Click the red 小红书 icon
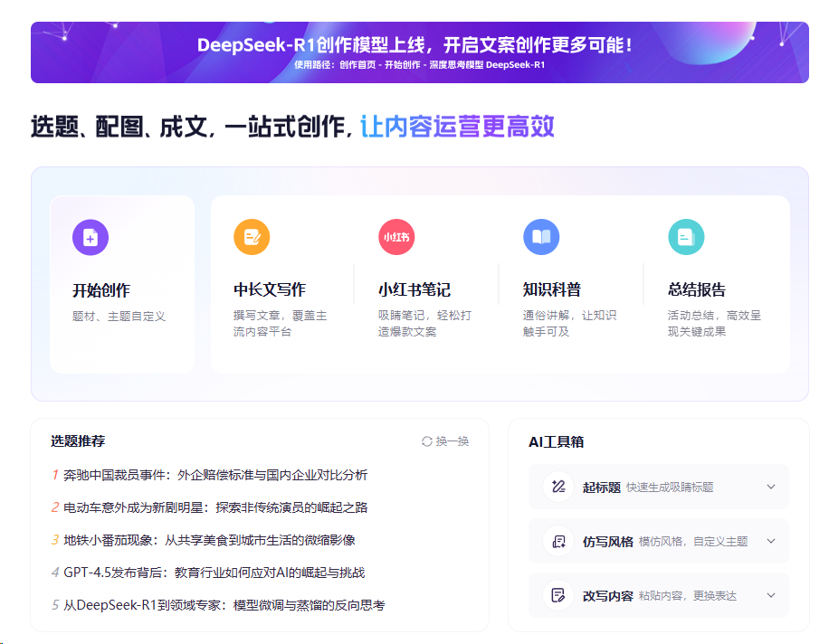829x644 pixels. (396, 237)
